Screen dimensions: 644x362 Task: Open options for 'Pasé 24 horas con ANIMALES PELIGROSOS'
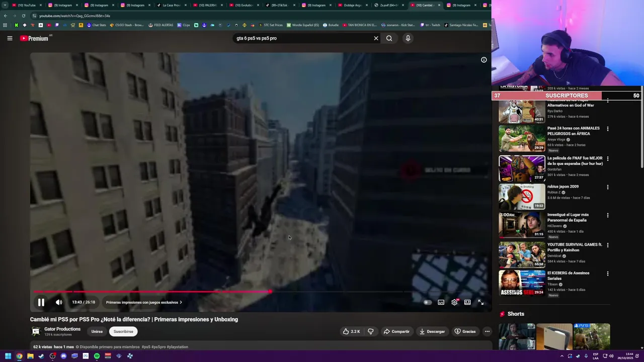tap(608, 129)
